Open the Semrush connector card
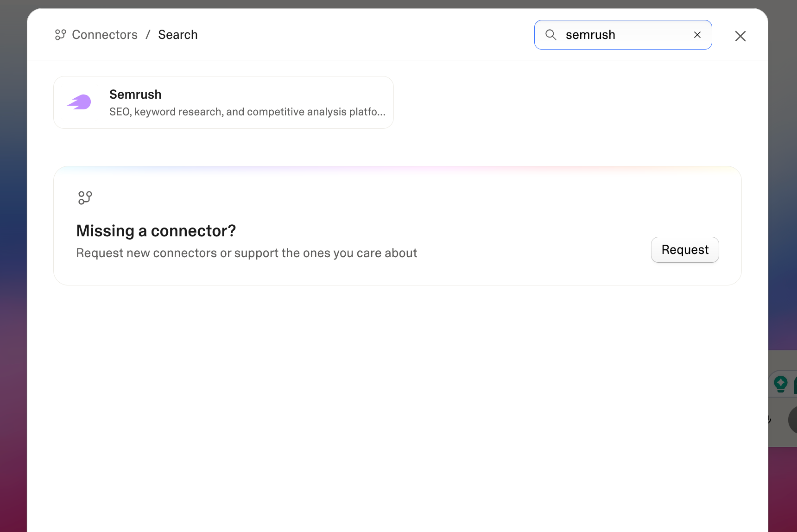Image resolution: width=797 pixels, height=532 pixels. 223,102
